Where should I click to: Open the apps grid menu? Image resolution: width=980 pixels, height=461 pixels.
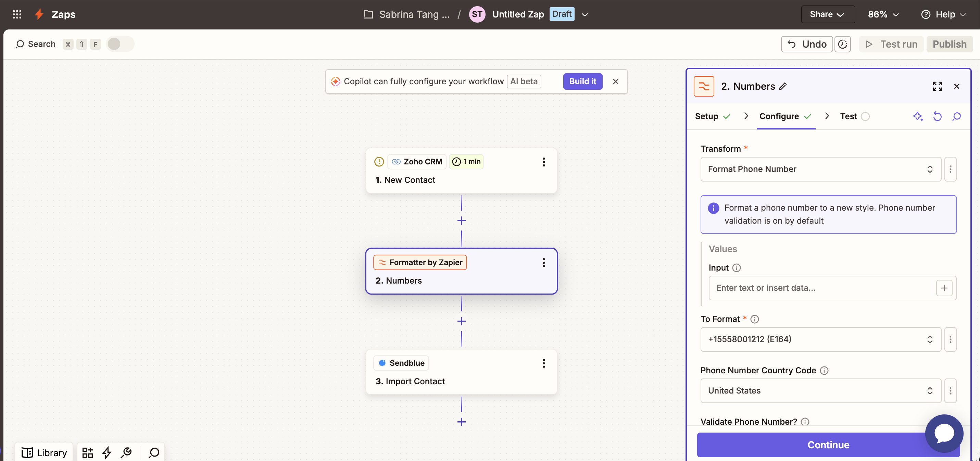tap(17, 14)
